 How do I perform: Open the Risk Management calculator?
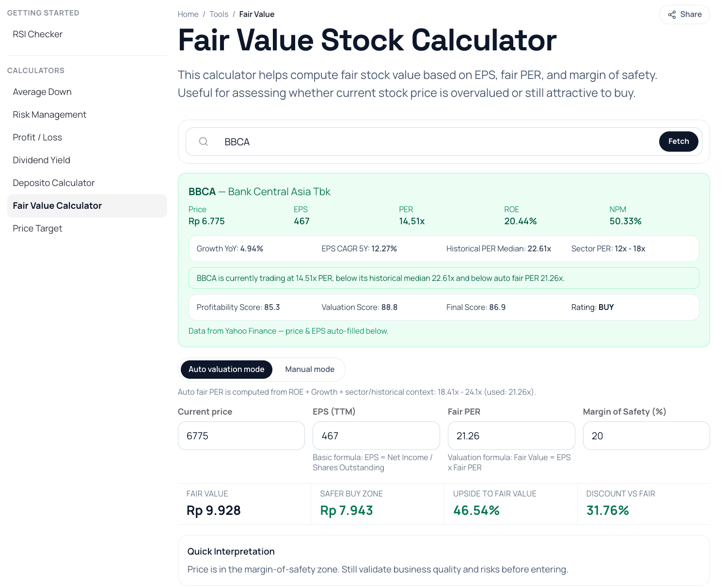[49, 114]
